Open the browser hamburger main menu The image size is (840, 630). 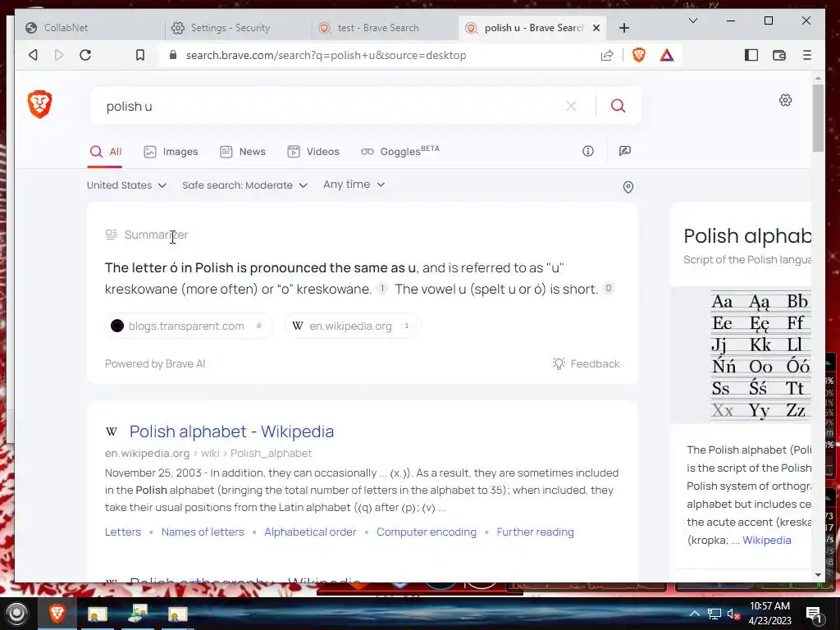pos(807,55)
